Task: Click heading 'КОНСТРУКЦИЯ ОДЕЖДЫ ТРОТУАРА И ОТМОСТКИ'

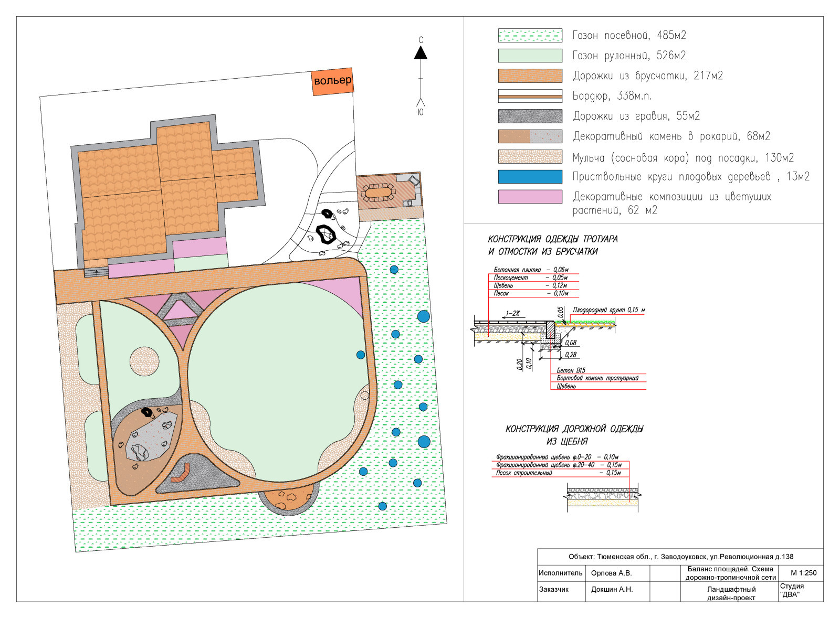Action: coord(553,245)
